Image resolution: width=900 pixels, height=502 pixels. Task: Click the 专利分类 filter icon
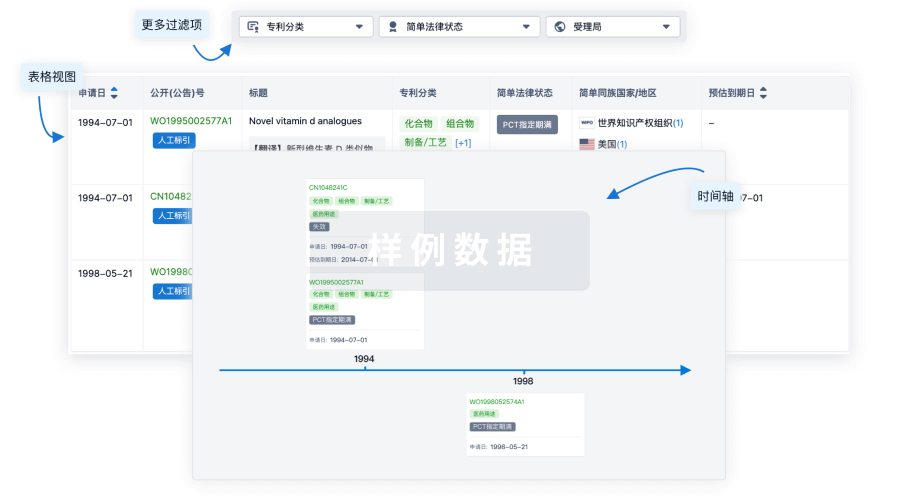pos(253,27)
